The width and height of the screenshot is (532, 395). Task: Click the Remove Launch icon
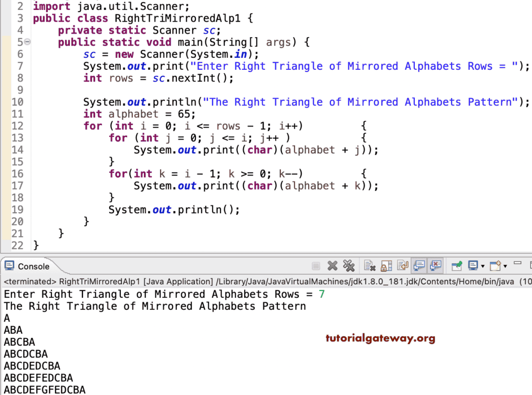[x=332, y=265]
